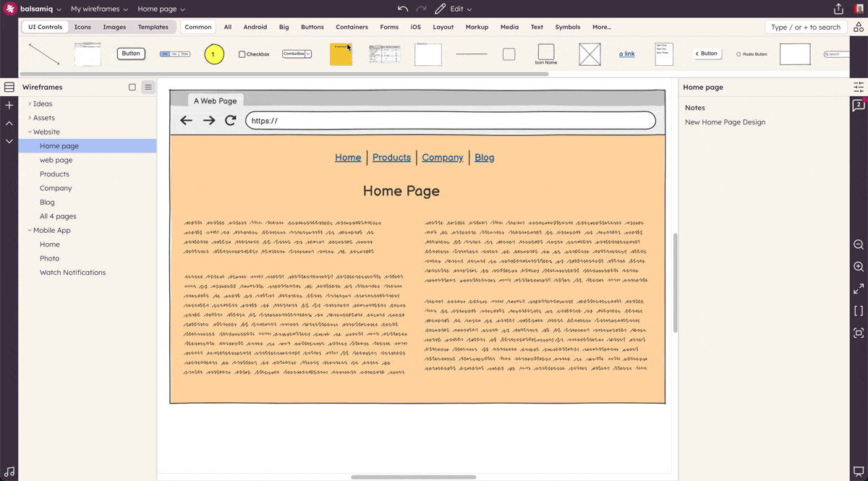Image resolution: width=868 pixels, height=481 pixels.
Task: Switch to the Icons library tab
Action: [x=82, y=27]
